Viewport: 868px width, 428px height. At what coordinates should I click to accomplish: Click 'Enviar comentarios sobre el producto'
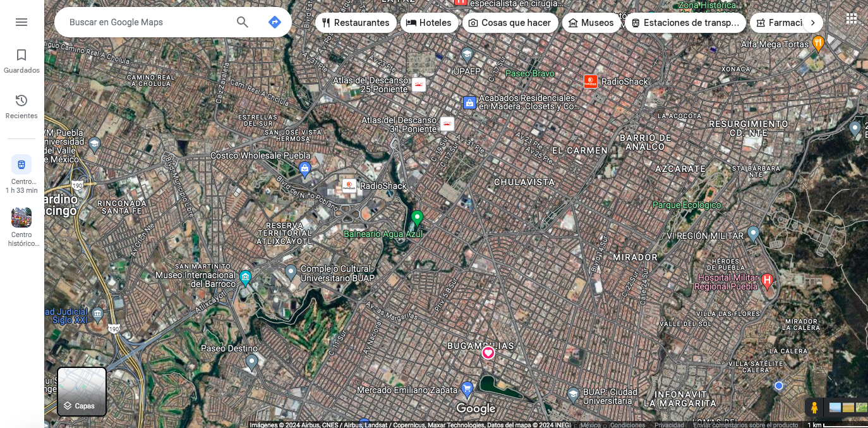[745, 425]
